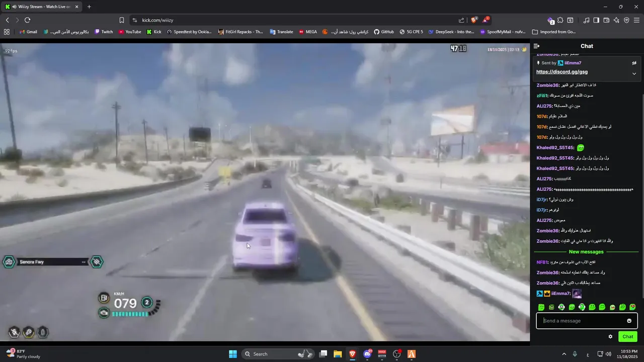Open the extension with badge 2
Screen dimensions: 644x362
point(550,20)
